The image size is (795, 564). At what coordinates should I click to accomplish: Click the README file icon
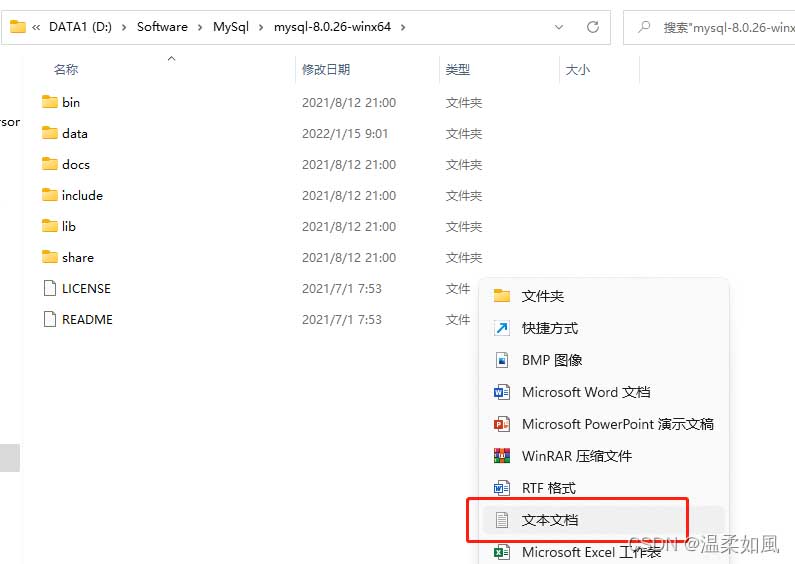click(x=50, y=319)
